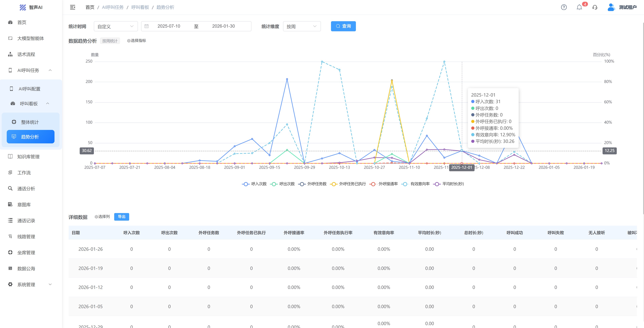Click the sitemap icon beside 话术流程
The height and width of the screenshot is (328, 644).
tap(10, 54)
